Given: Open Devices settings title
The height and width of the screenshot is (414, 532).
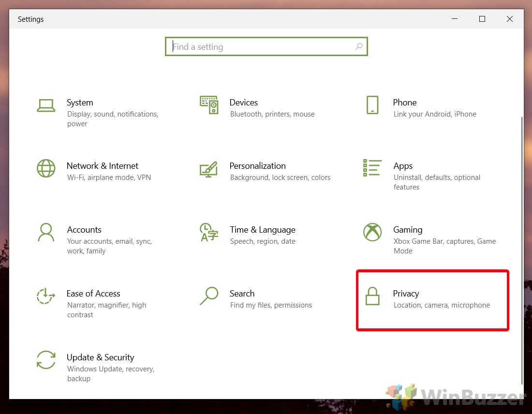Looking at the screenshot, I should coord(244,103).
